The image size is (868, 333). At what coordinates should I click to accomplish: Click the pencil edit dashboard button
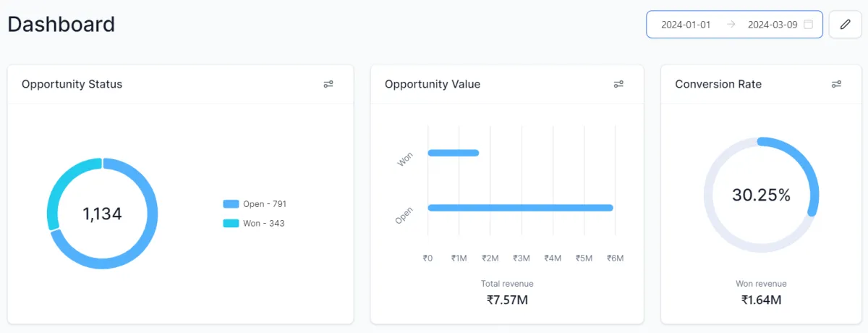(845, 25)
